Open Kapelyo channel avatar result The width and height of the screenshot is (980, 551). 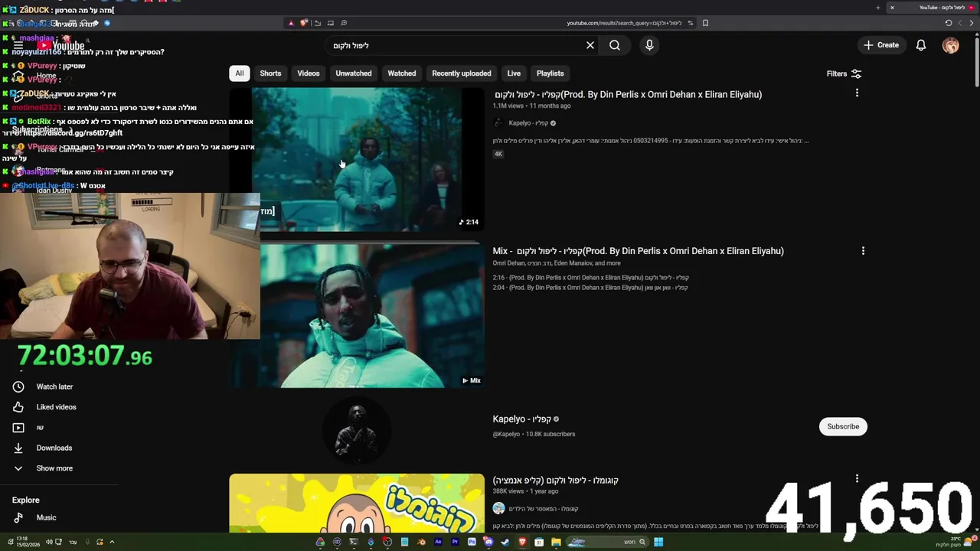357,431
